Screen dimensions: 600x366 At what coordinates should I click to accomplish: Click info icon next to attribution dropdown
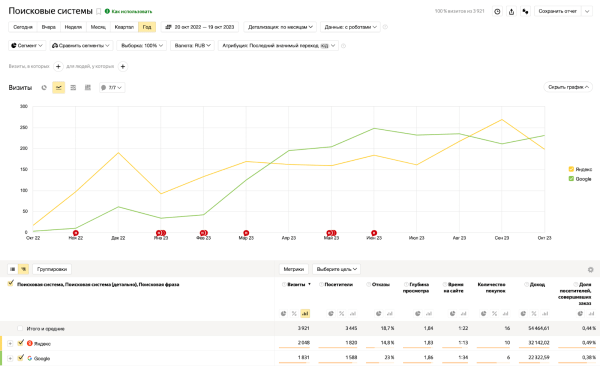click(x=343, y=46)
